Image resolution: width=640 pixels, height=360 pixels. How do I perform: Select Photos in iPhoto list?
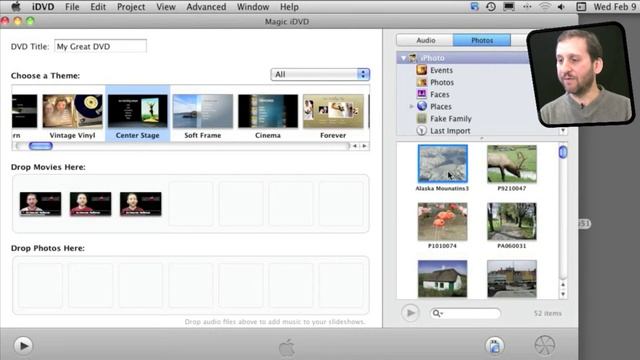click(442, 82)
